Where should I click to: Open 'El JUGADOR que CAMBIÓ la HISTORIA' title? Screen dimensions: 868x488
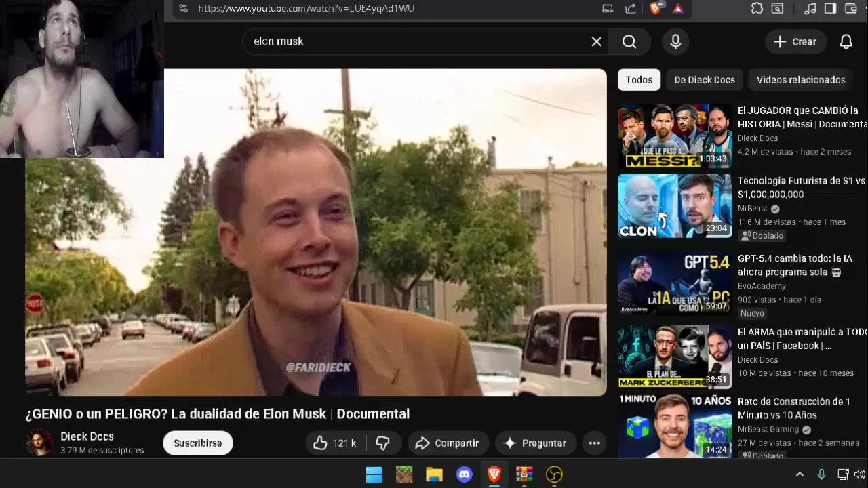(x=802, y=117)
